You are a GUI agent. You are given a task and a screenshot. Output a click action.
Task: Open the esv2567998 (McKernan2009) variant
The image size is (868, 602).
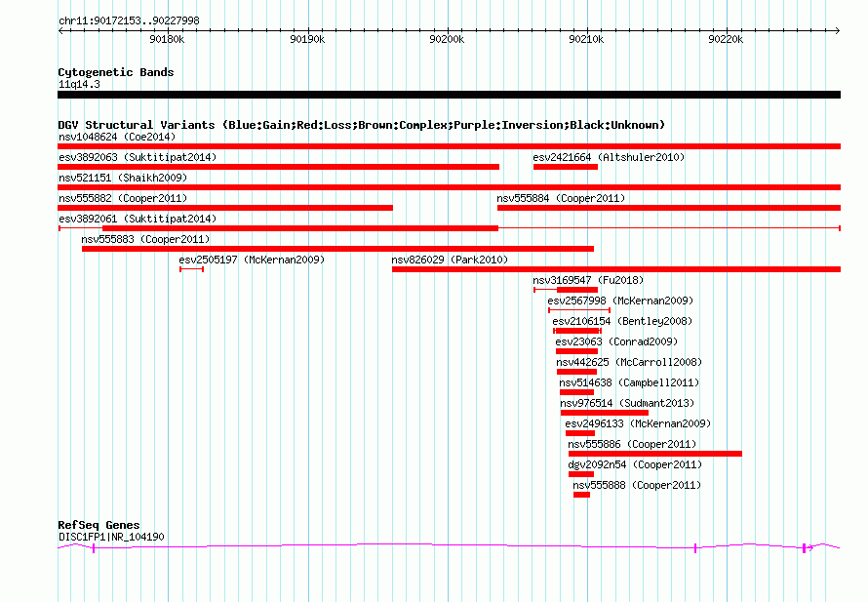point(620,301)
